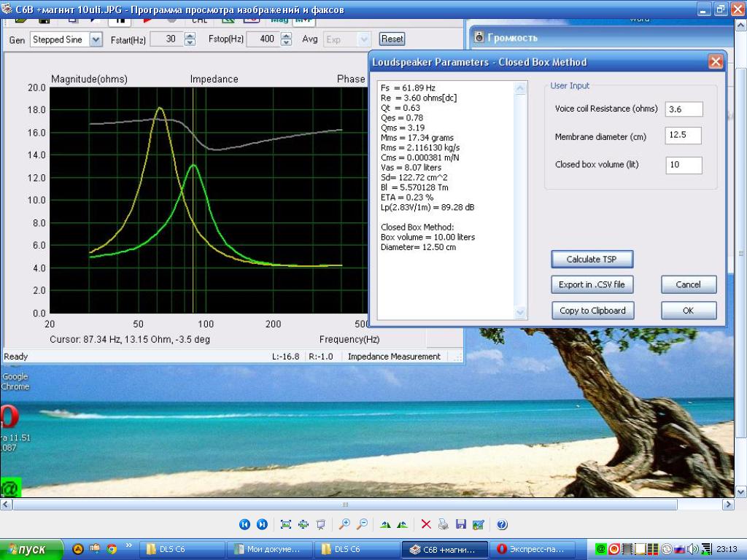
Task: Click the Reset button
Action: (x=392, y=39)
